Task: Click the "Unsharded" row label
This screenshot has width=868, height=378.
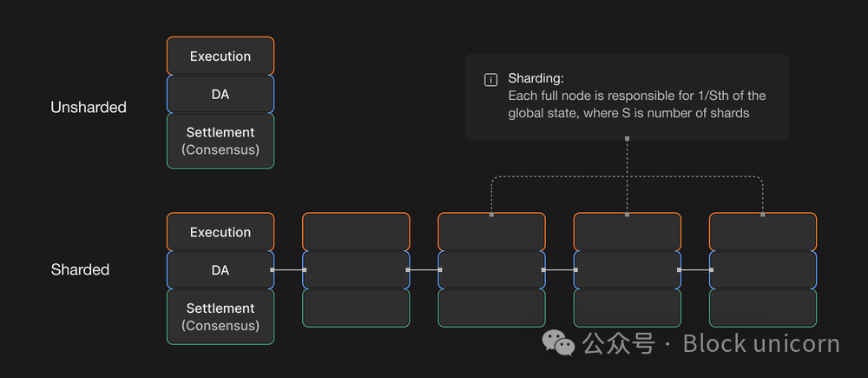Action: 89,107
